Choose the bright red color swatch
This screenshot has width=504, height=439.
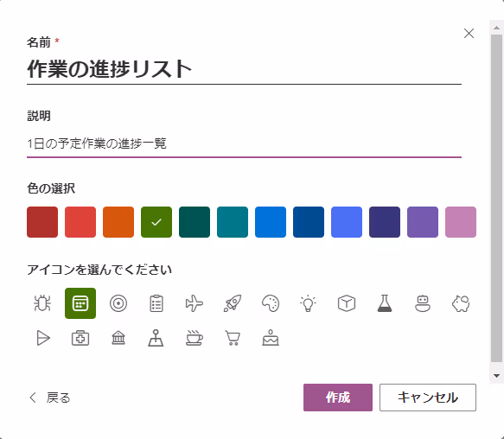80,222
